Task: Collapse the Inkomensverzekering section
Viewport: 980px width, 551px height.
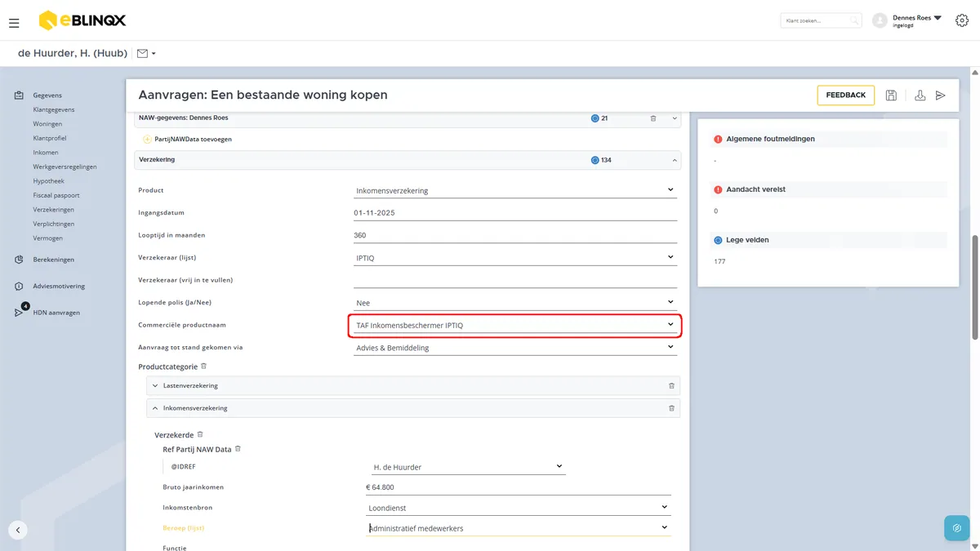Action: coord(155,408)
